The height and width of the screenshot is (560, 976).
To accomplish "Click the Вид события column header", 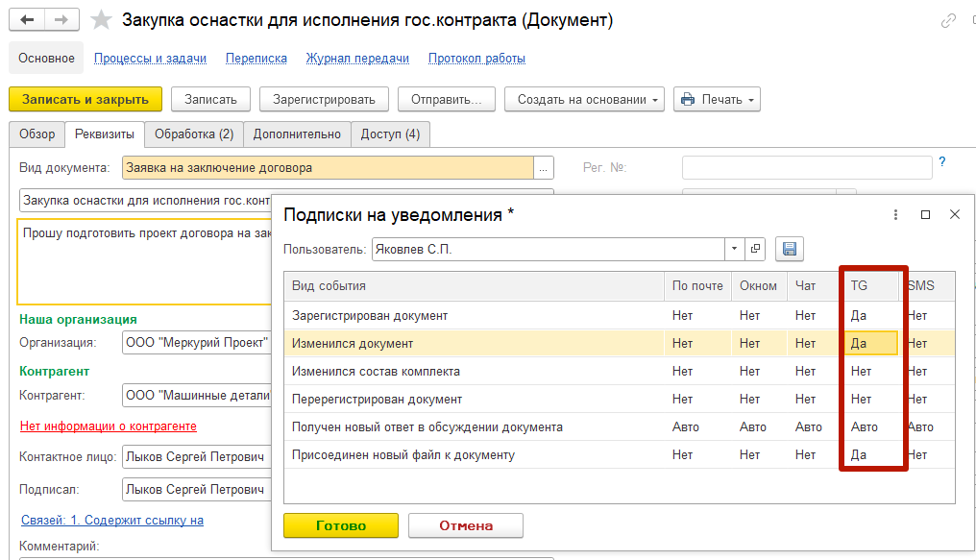I will coord(475,286).
